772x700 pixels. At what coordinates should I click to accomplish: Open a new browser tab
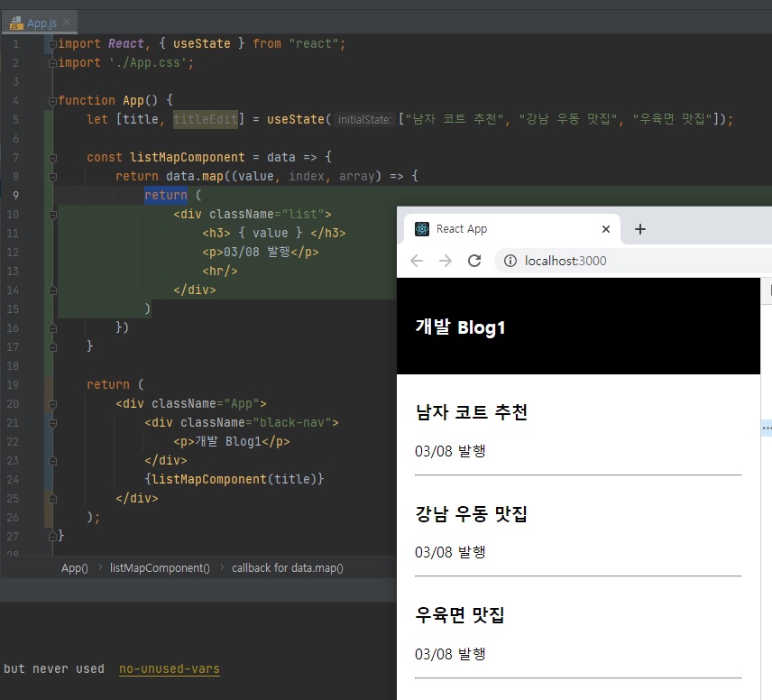640,229
